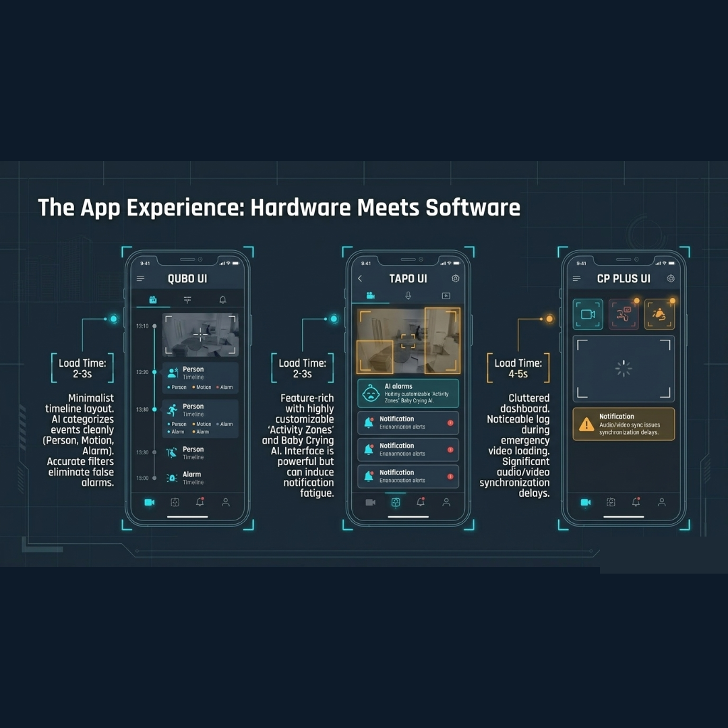The image size is (728, 728).
Task: Click the loading video viewport in CP PLUS
Action: coord(624,369)
